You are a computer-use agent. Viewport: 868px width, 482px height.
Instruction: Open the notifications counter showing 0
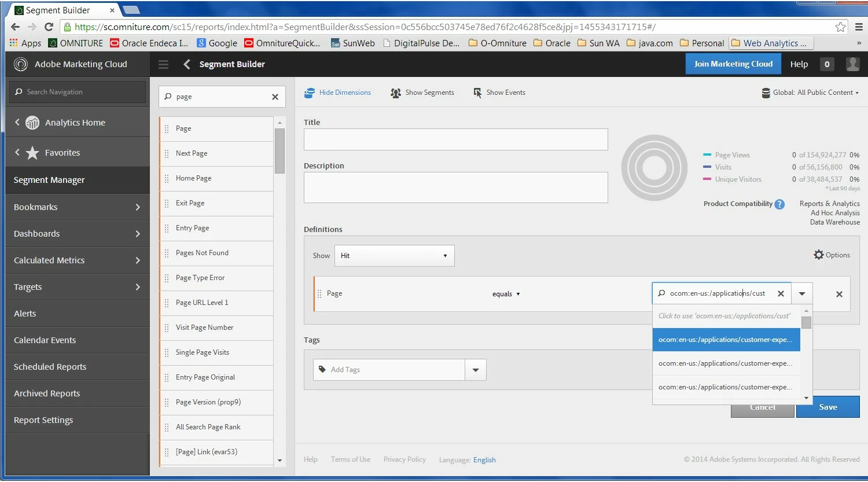click(x=827, y=64)
